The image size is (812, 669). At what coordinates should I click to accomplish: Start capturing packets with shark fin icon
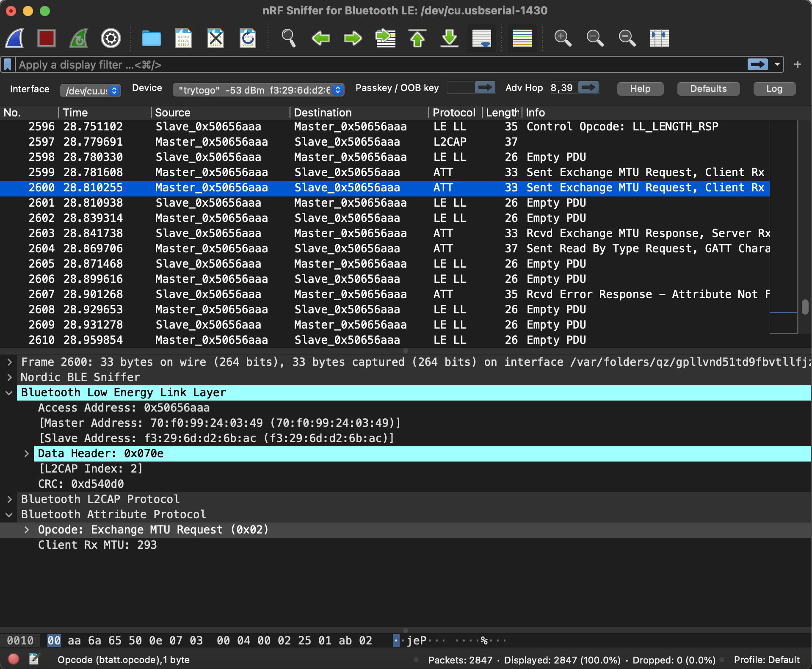point(15,38)
